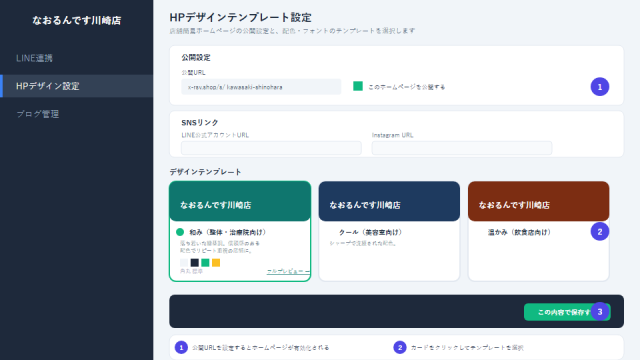Click the HPデザインテンプレート設定 page heading

[x=240, y=18]
